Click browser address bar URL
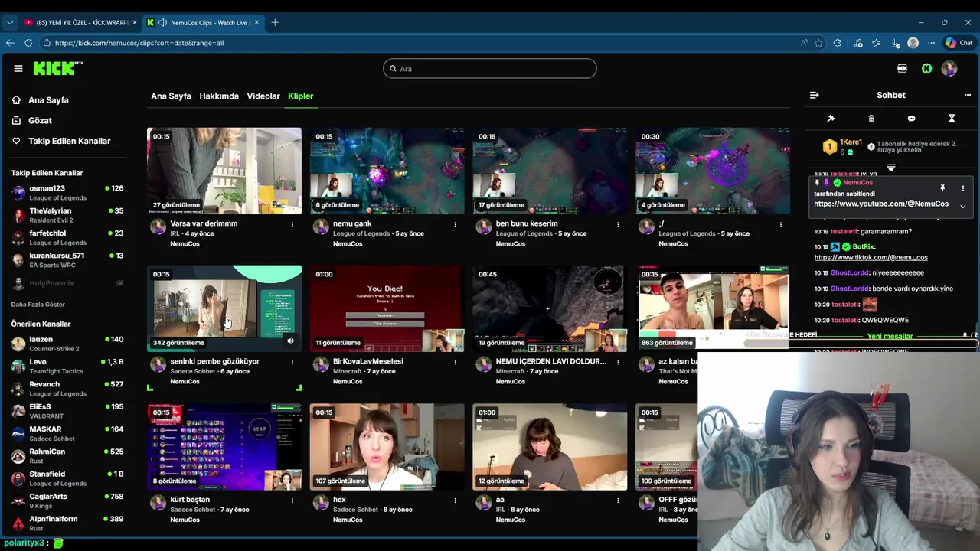The height and width of the screenshot is (551, 980). pyautogui.click(x=139, y=43)
